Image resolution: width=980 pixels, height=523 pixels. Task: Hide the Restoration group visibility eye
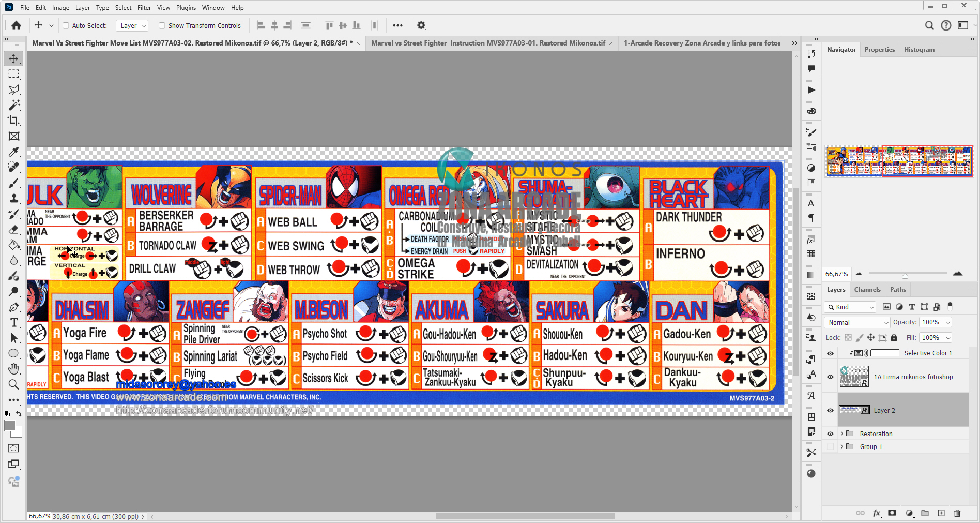pos(830,434)
